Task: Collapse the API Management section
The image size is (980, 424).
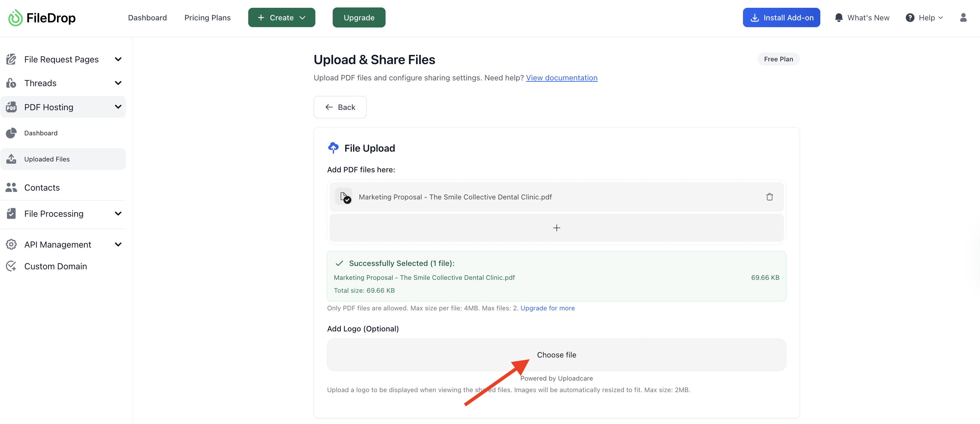Action: [x=118, y=244]
